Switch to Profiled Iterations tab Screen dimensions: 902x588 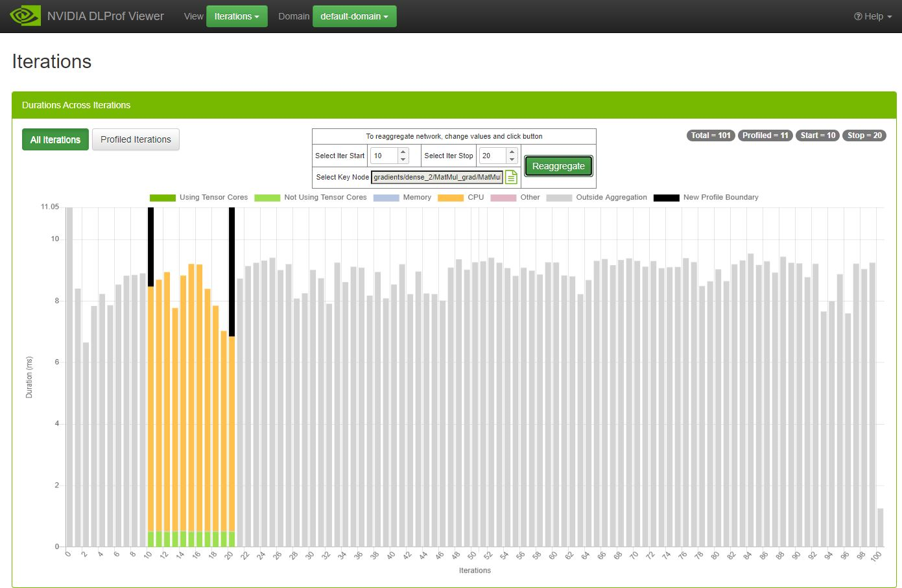(x=136, y=139)
